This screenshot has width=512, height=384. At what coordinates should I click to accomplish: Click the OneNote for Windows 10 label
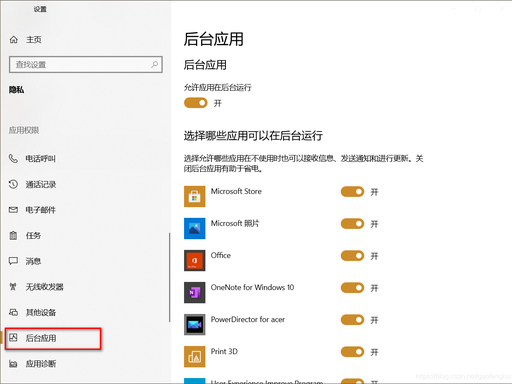coord(252,287)
